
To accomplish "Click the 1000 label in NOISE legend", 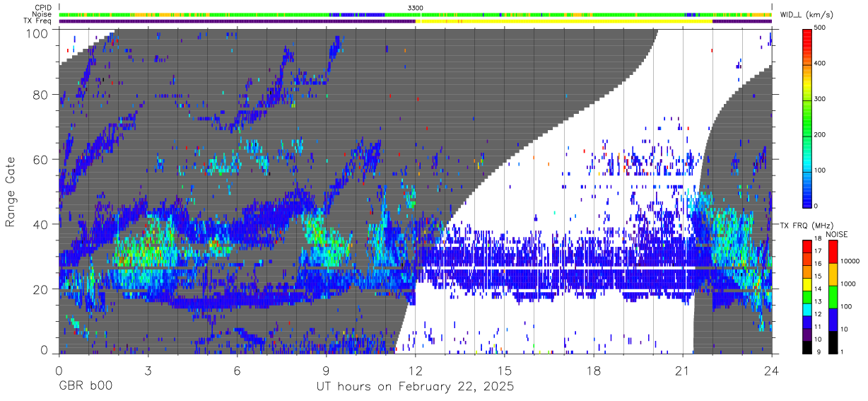I will [848, 284].
